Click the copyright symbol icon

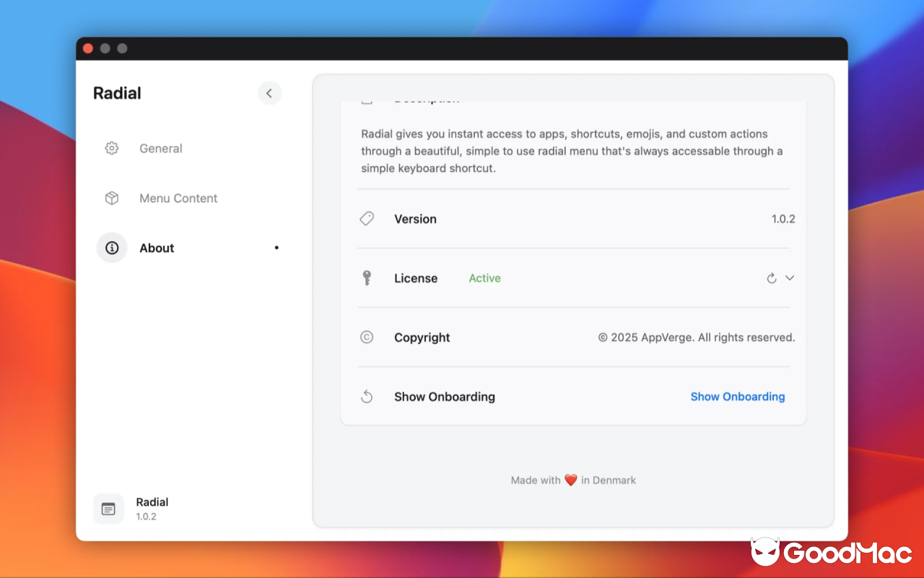367,337
